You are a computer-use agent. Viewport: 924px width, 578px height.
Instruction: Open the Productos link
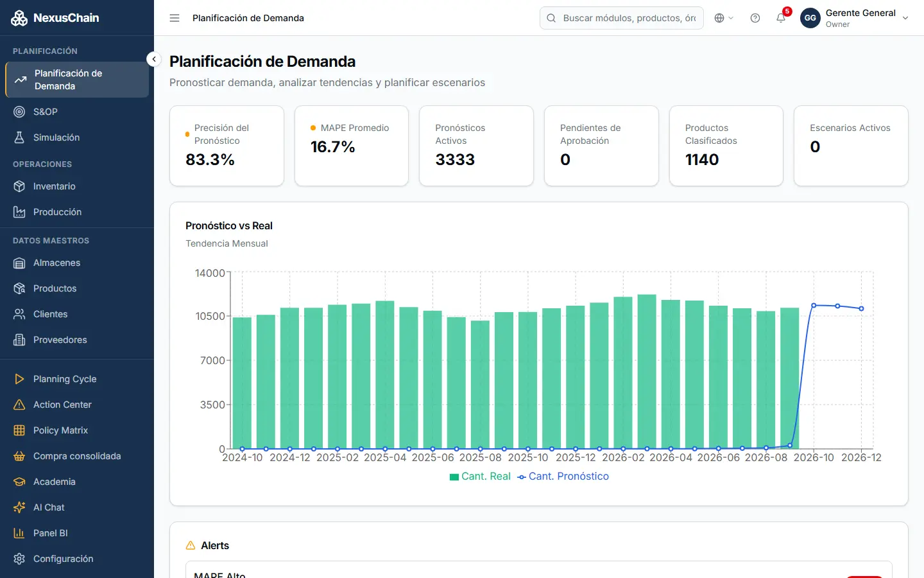click(77, 288)
